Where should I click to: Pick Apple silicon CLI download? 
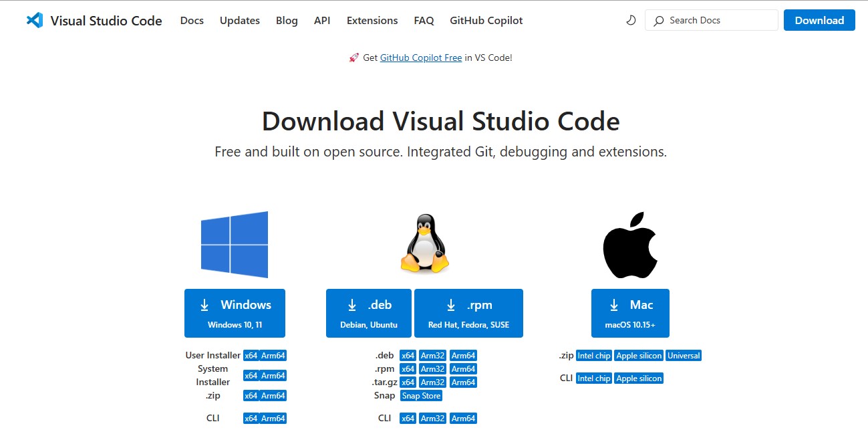pos(639,378)
